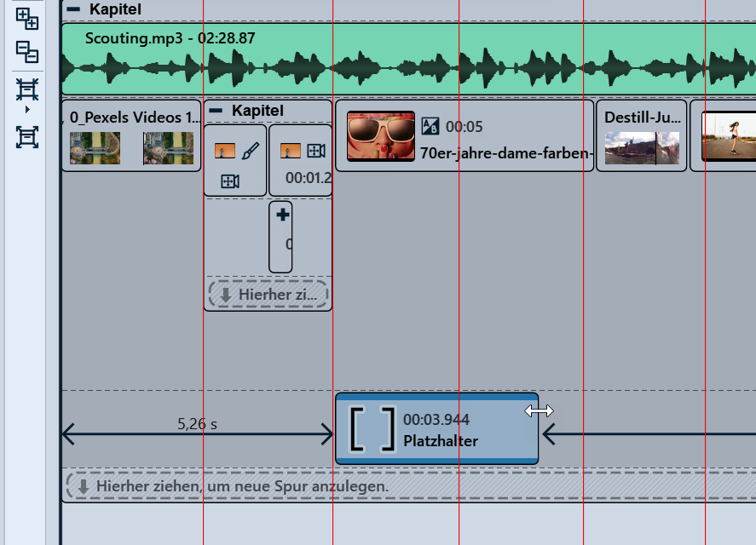Screen dimensions: 756x545
Task: Select the sunglasses image thumbnail
Action: pyautogui.click(x=381, y=136)
